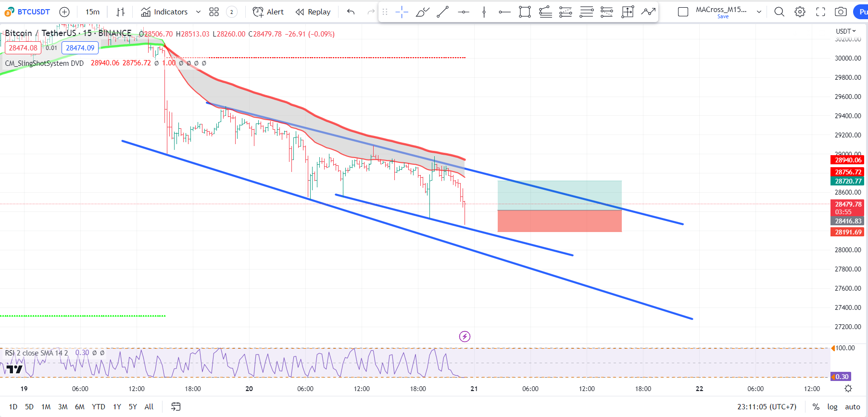Screen dimensions: 868x417
Task: Open the BTCUSDT symbol search
Action: [x=27, y=12]
